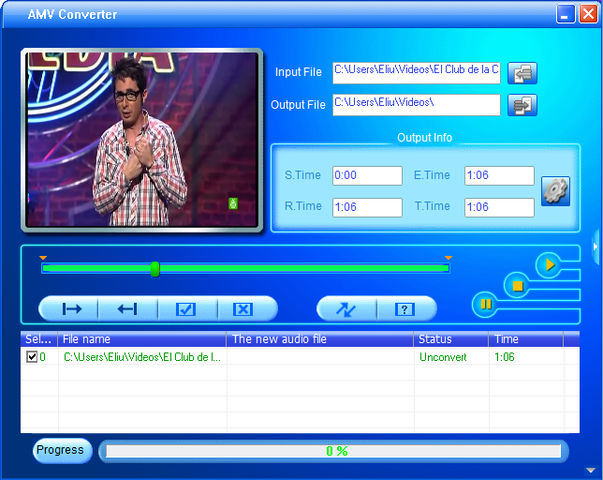
Task: Expand the side panel arrow on right edge
Action: 596,247
